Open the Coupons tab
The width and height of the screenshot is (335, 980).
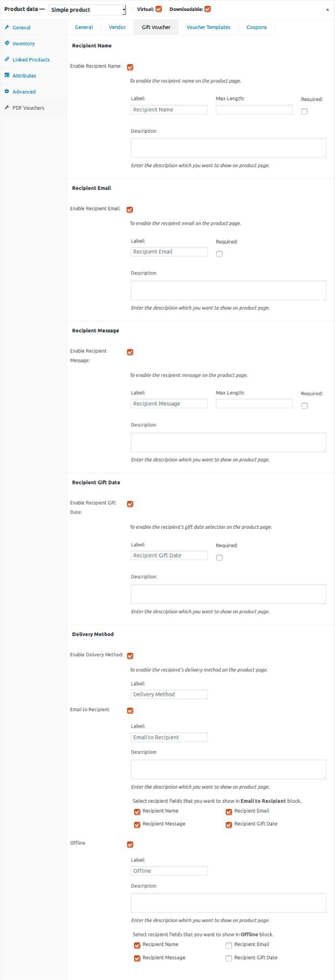[256, 27]
